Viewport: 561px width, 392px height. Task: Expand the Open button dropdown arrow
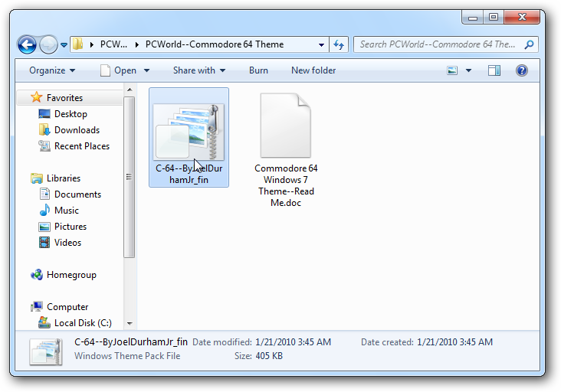146,70
